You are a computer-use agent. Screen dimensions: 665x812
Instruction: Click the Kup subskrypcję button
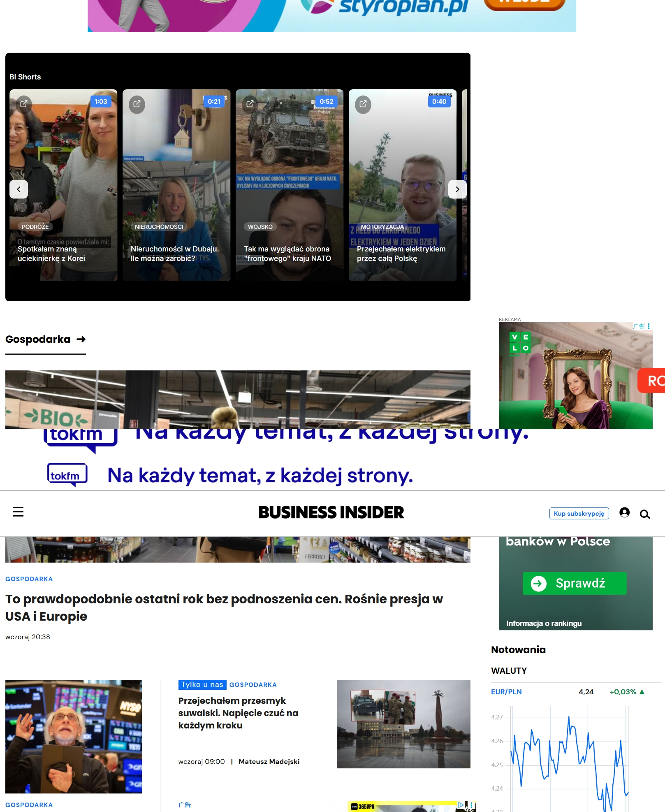tap(579, 514)
